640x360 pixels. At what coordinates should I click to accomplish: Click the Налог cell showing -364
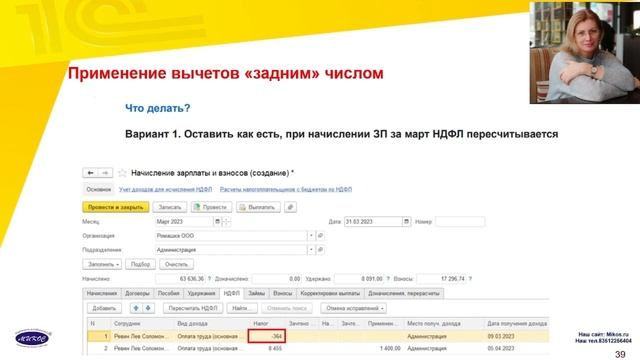pyautogui.click(x=267, y=336)
